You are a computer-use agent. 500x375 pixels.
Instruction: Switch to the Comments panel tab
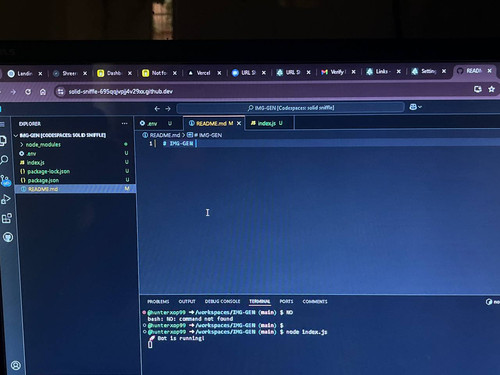315,302
